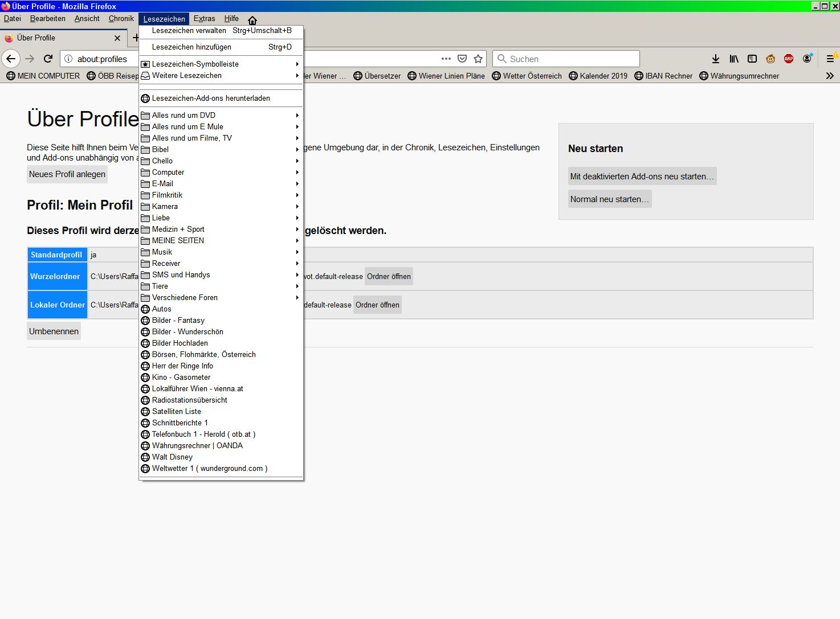Open the Extras menu
This screenshot has width=840, height=619.
pyautogui.click(x=204, y=18)
